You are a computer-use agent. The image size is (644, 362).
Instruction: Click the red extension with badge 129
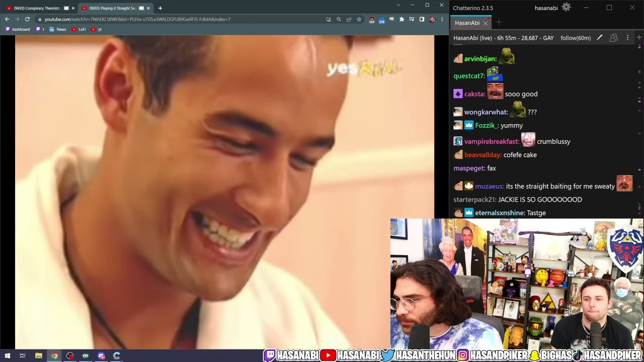pos(372,20)
